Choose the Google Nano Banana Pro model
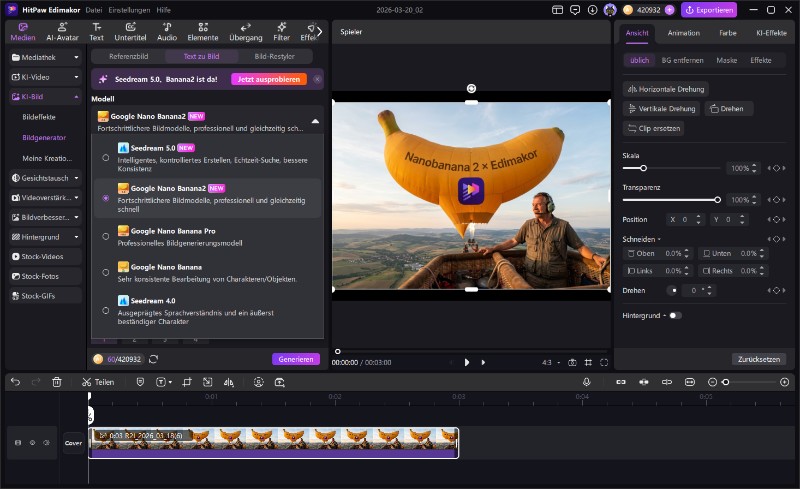This screenshot has height=489, width=800. pos(106,236)
